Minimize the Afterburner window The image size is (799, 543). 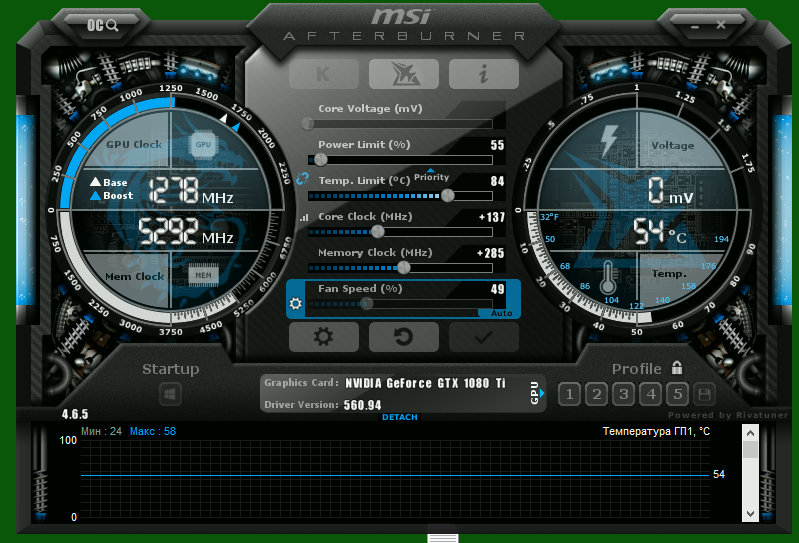click(x=695, y=25)
